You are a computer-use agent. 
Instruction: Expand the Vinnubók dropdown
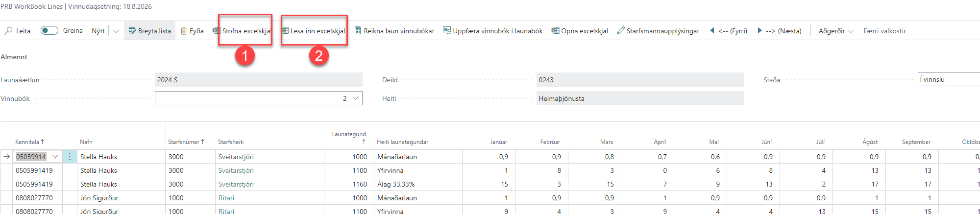tap(356, 98)
